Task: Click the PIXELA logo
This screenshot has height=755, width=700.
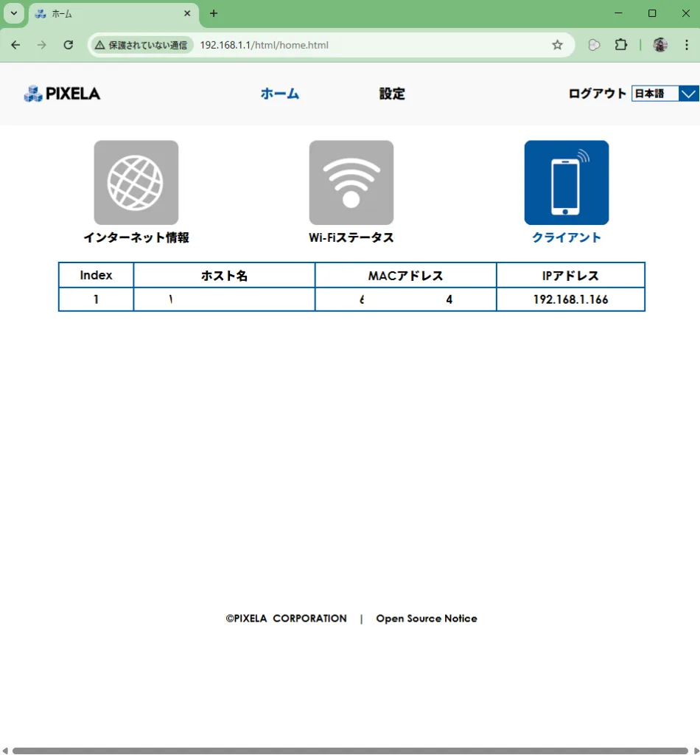Action: [x=62, y=94]
